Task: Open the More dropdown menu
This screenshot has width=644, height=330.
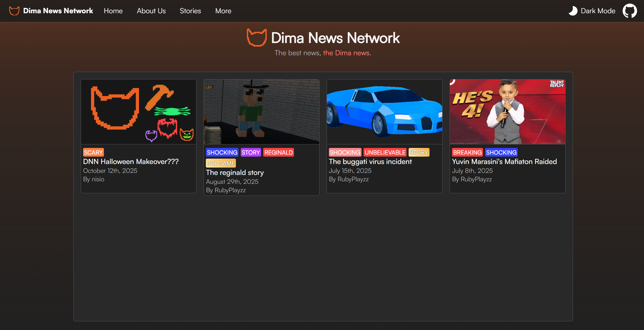Action: 223,11
